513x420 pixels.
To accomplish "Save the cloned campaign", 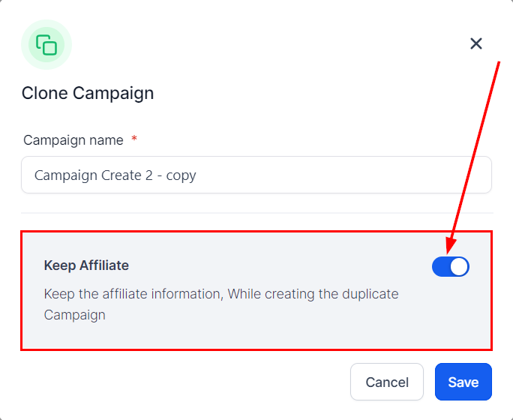I will click(463, 382).
